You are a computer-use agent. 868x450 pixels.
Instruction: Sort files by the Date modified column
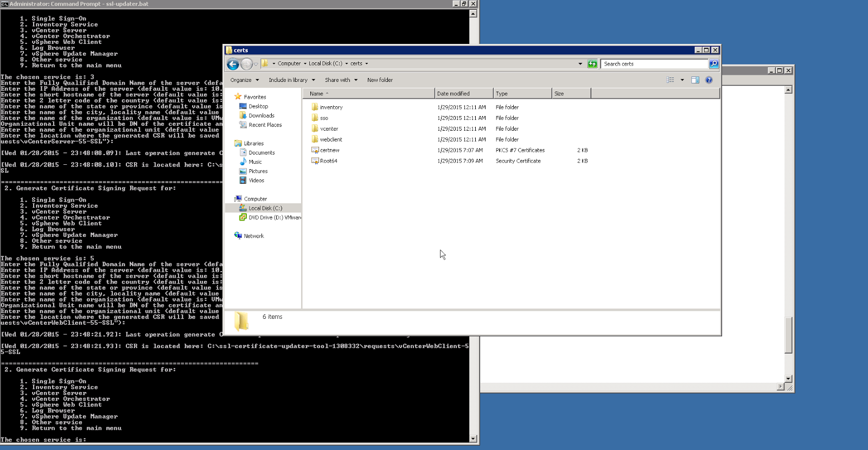pos(464,93)
